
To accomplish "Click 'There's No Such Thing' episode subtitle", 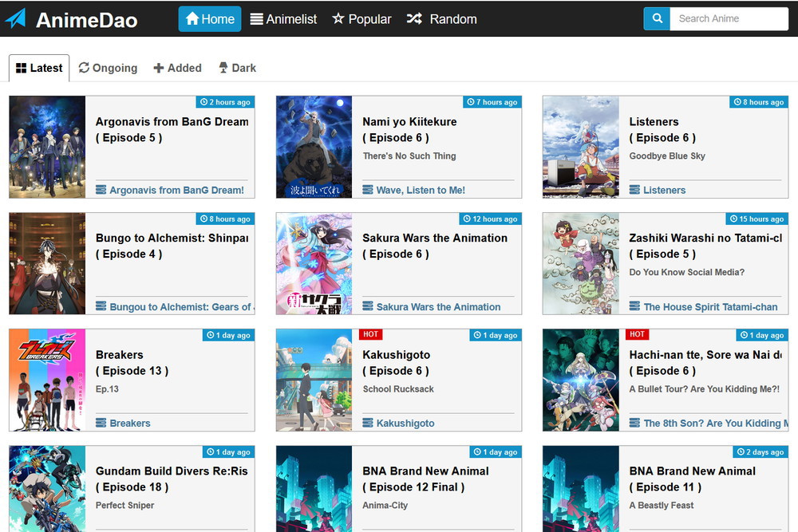I will coord(409,156).
